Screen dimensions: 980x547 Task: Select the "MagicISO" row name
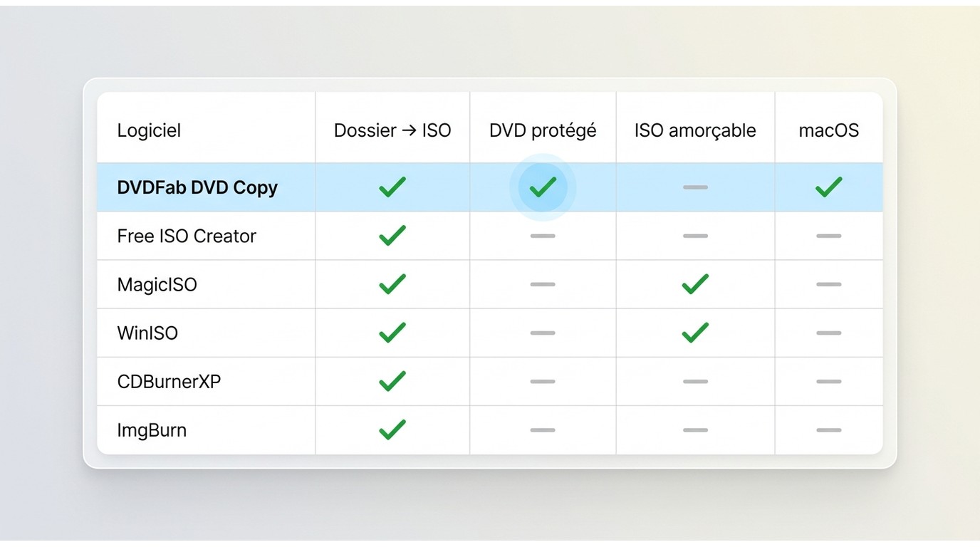click(x=157, y=285)
